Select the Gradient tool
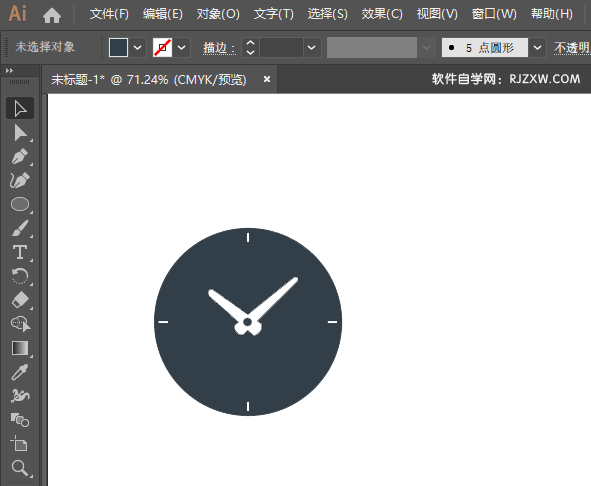The width and height of the screenshot is (591, 486). [20, 348]
